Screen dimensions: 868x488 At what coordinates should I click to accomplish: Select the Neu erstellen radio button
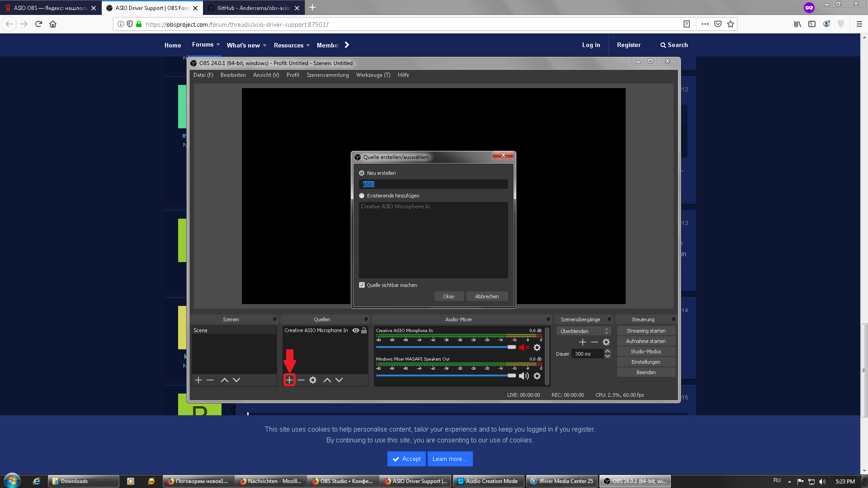click(x=362, y=173)
